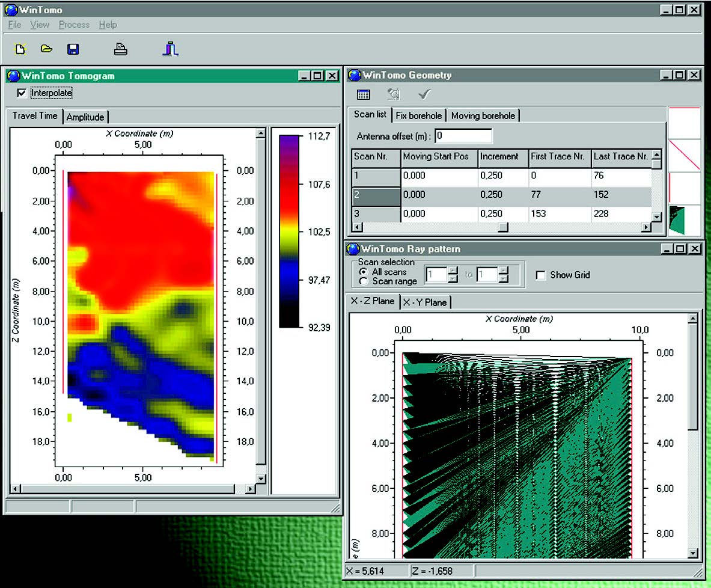Viewport: 711px width, 588px height.
Task: Click the Open folder toolbar icon
Action: click(46, 49)
